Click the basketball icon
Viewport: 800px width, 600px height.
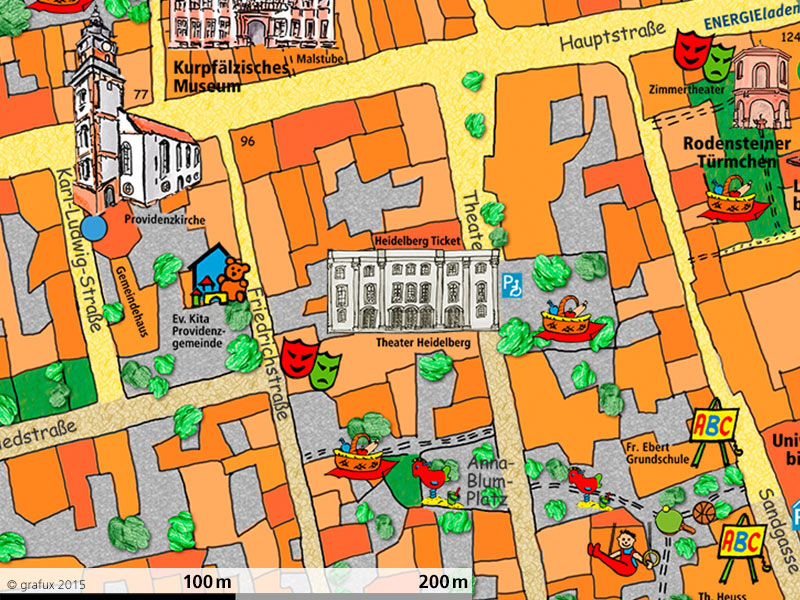(705, 513)
